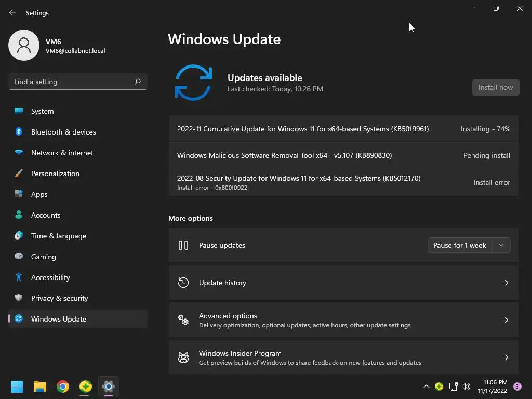Open Apps settings
This screenshot has width=532, height=399.
click(x=78, y=194)
